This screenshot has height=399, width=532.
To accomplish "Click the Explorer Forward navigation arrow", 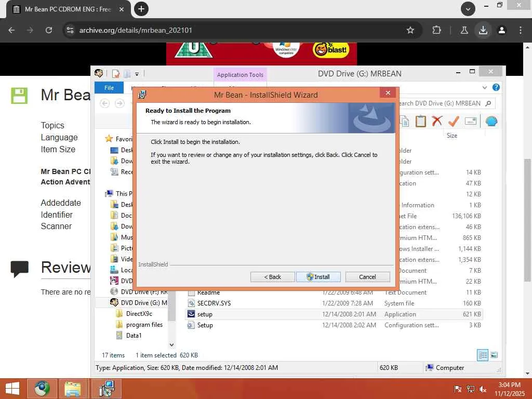I will click(x=119, y=103).
